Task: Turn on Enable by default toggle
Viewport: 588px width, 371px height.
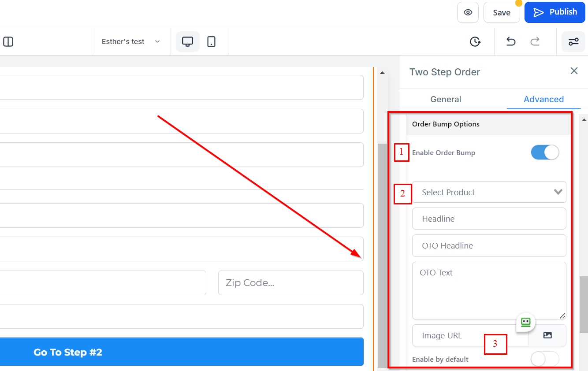Action: point(545,359)
